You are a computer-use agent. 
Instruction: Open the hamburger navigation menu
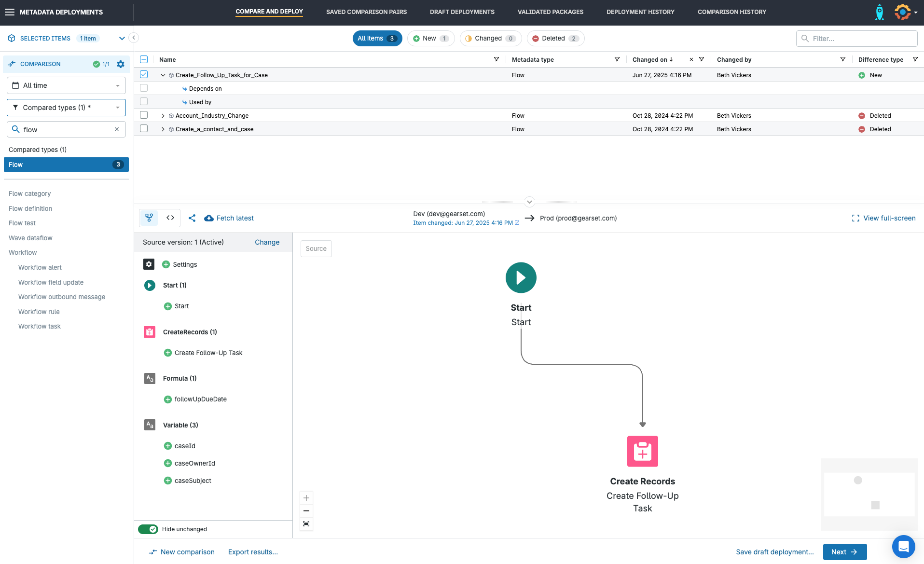pos(10,12)
